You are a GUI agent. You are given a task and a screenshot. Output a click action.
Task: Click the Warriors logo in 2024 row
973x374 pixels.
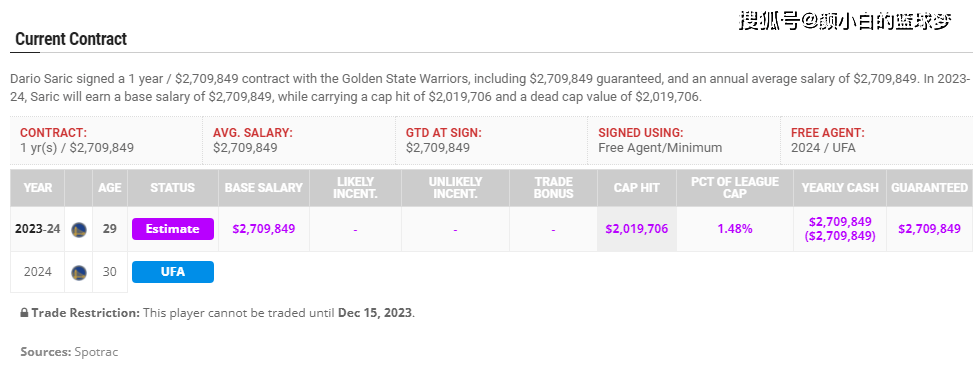79,272
